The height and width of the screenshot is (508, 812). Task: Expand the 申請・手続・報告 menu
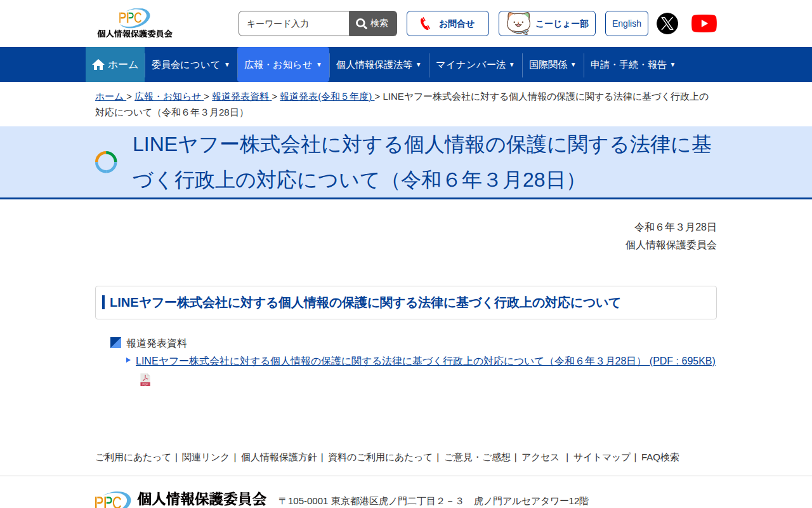[x=633, y=65]
